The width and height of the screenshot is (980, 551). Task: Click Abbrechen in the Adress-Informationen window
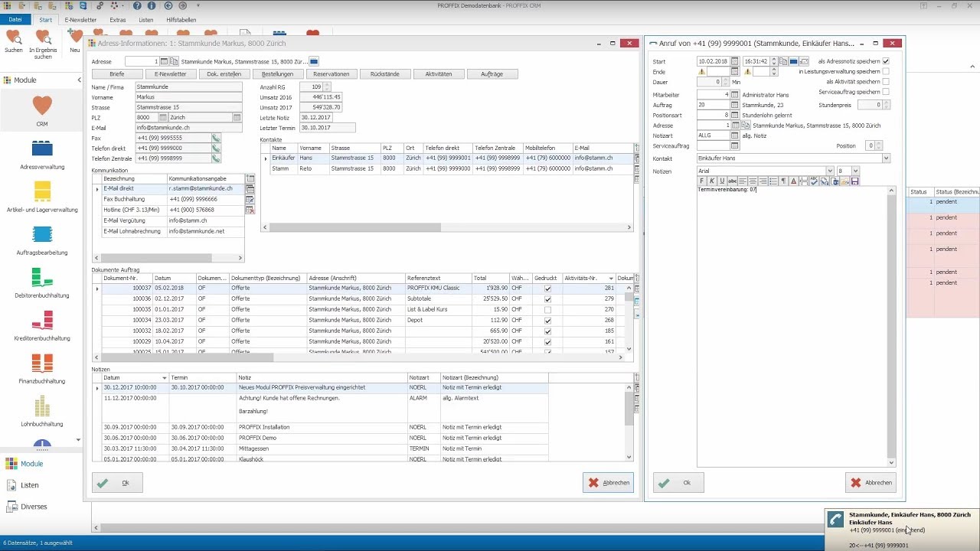[x=608, y=483]
